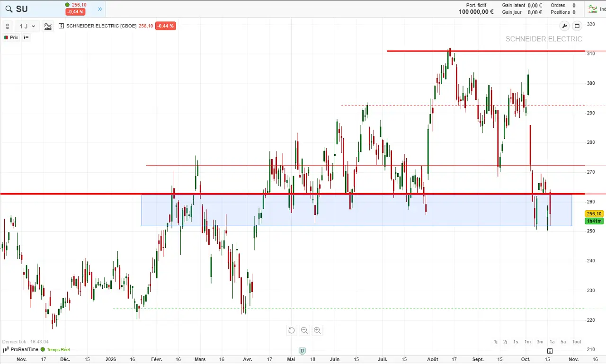Click the yellow 256,10 current price label
The image size is (606, 364).
[594, 214]
